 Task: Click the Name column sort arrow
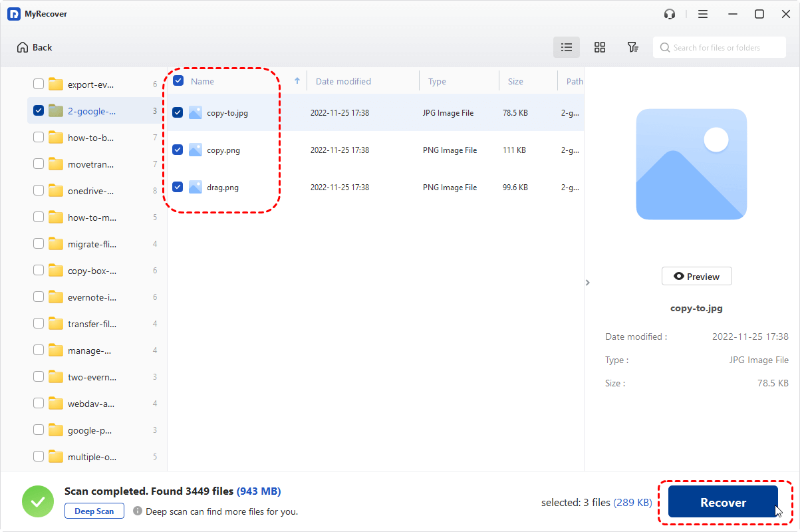click(297, 80)
